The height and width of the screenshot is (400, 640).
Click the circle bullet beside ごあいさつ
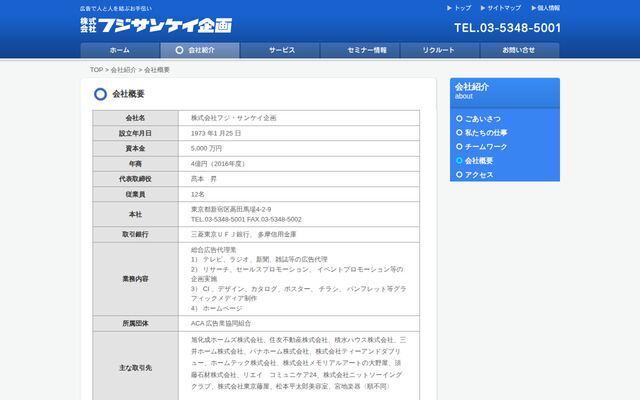tap(459, 118)
